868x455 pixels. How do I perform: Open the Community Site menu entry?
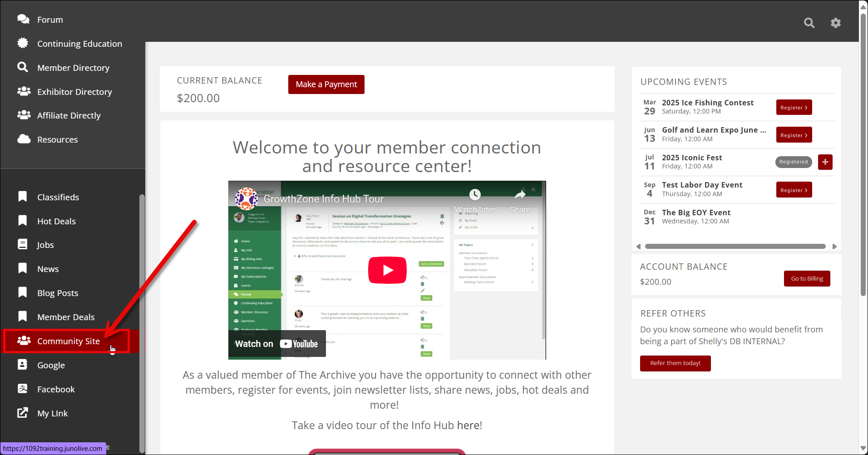(x=69, y=341)
